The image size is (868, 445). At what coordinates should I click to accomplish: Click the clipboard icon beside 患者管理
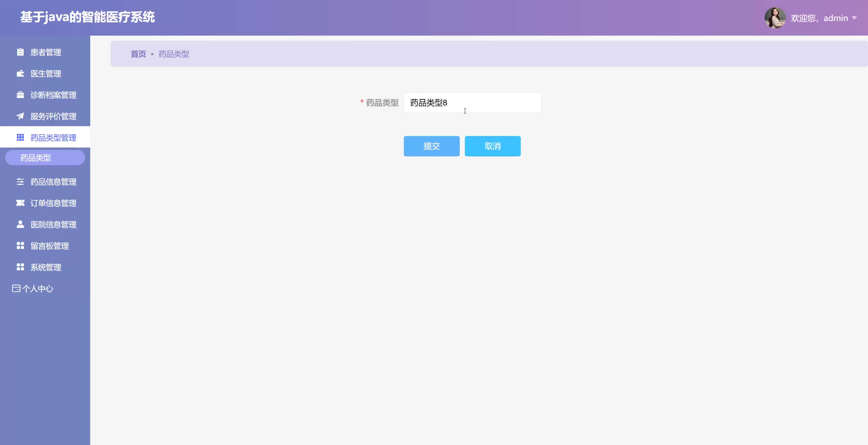(x=20, y=52)
